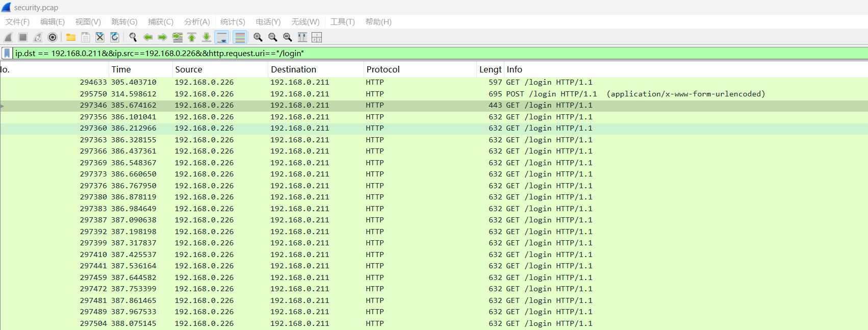
Task: Open a capture file with folder icon
Action: coord(71,37)
